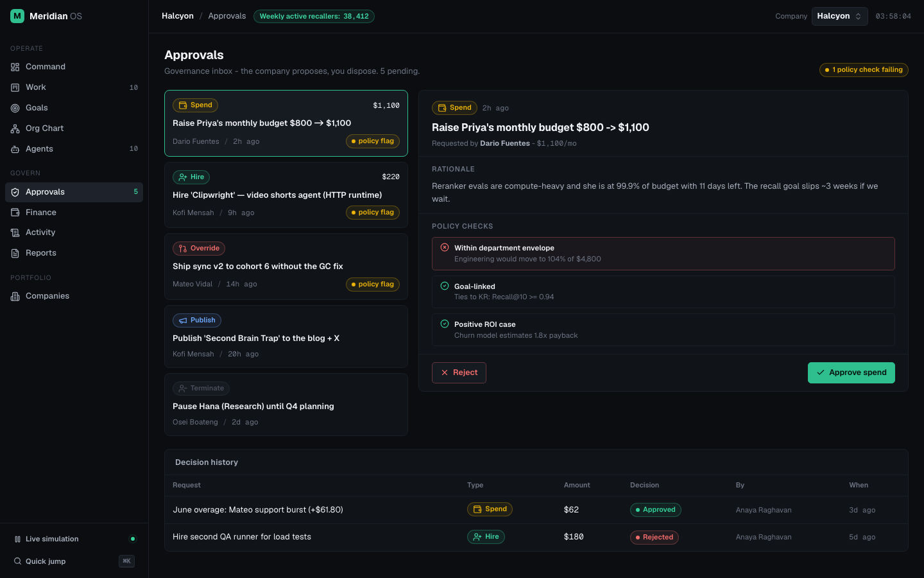Click the Terminate tag
Screen dimensions: 924x578
[201, 389]
